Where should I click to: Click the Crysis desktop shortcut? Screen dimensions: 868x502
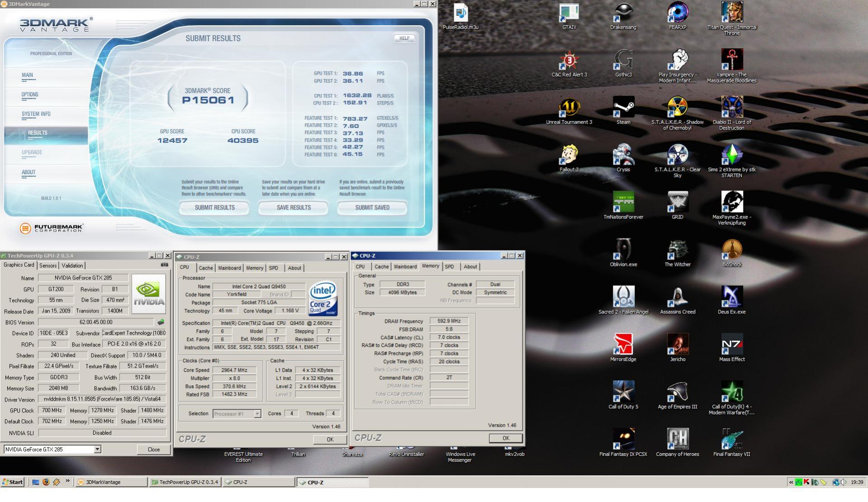tap(623, 158)
